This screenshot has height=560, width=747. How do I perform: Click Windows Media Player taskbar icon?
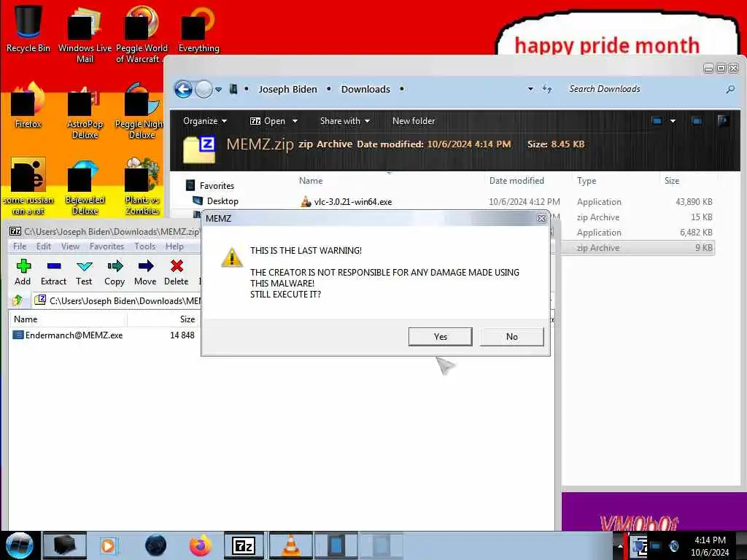click(x=108, y=545)
